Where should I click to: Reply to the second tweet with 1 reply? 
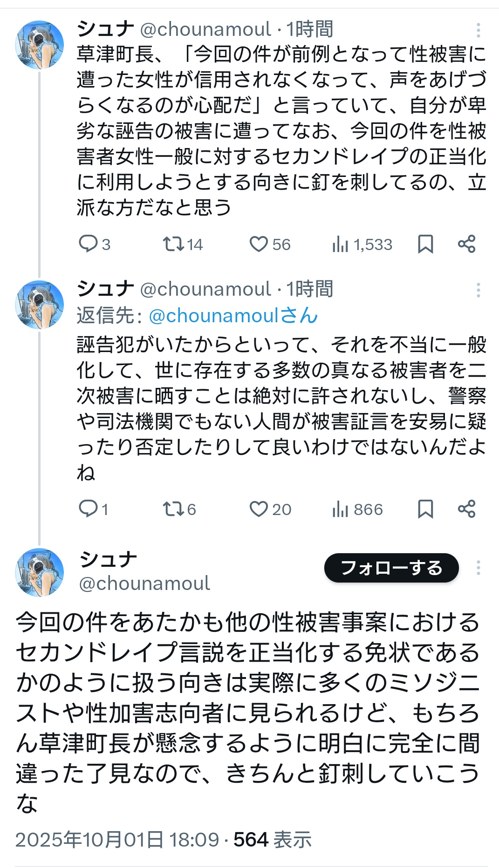tap(88, 509)
